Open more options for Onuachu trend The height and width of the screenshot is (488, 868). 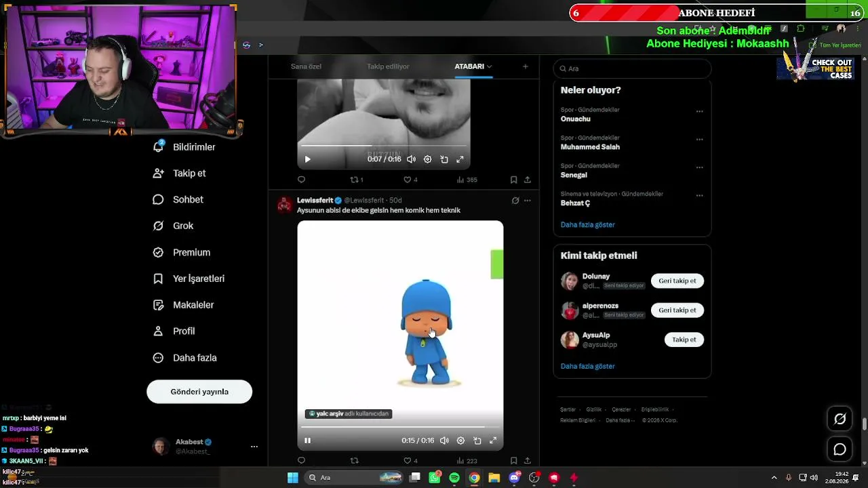(x=699, y=111)
